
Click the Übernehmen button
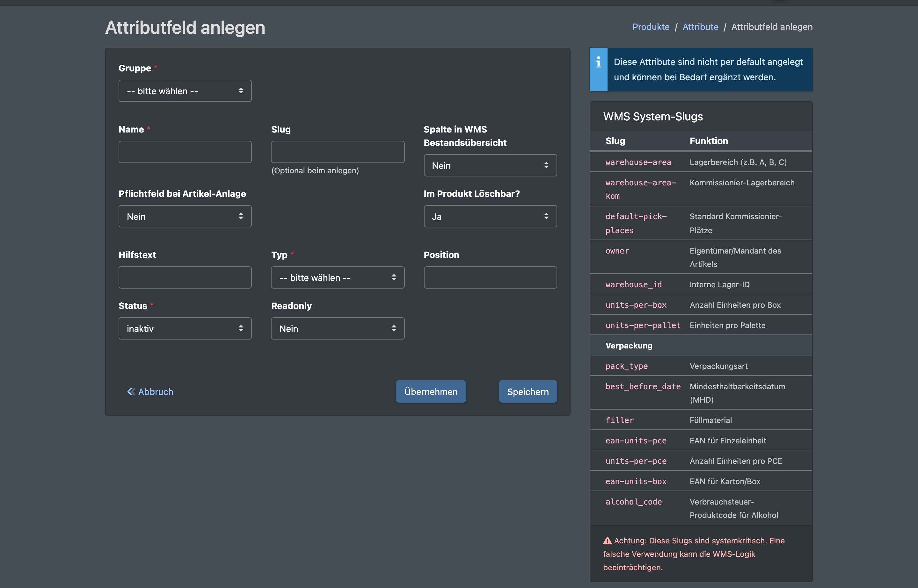pos(431,392)
